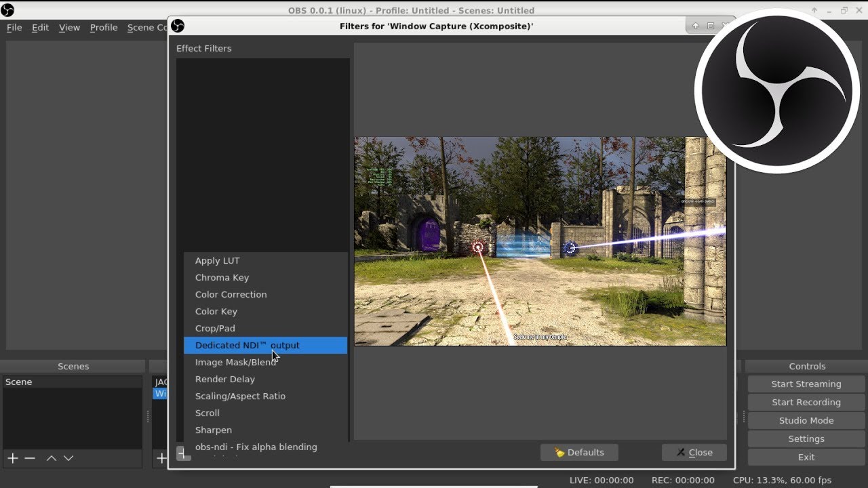Click OBS logo icon in main title bar
868x488 pixels.
(x=7, y=10)
